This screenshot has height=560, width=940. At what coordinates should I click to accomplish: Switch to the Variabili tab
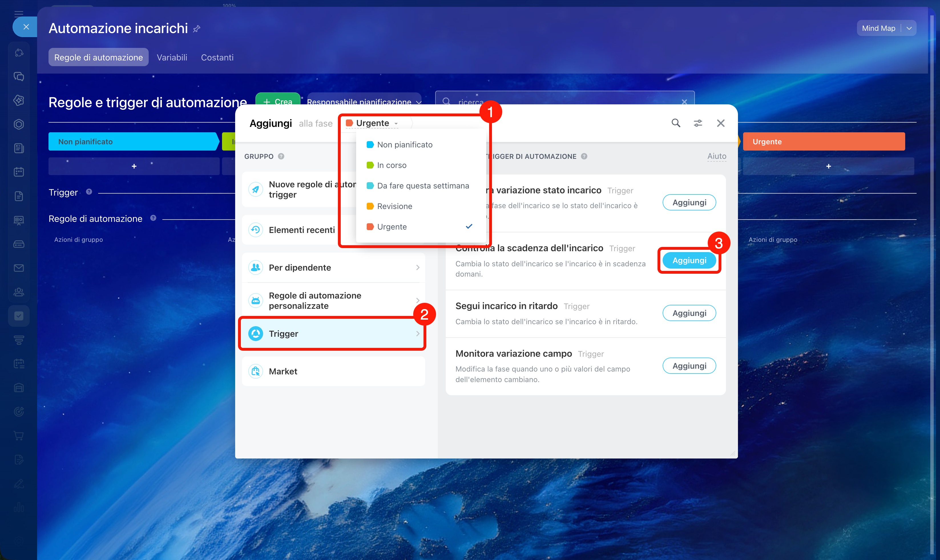tap(172, 57)
